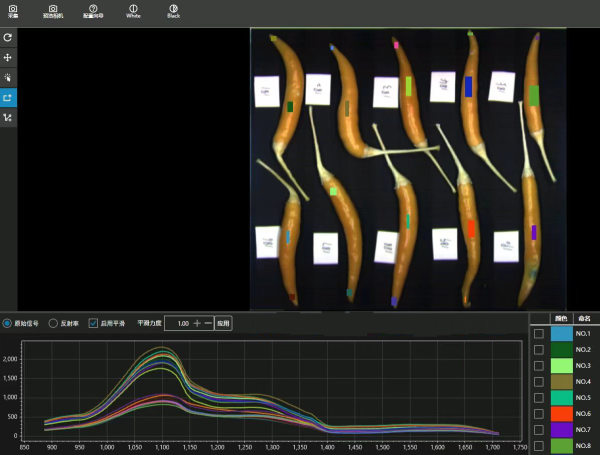Screen dimensions: 600x455
Task: Select the point-click selection tool
Action: point(8,77)
